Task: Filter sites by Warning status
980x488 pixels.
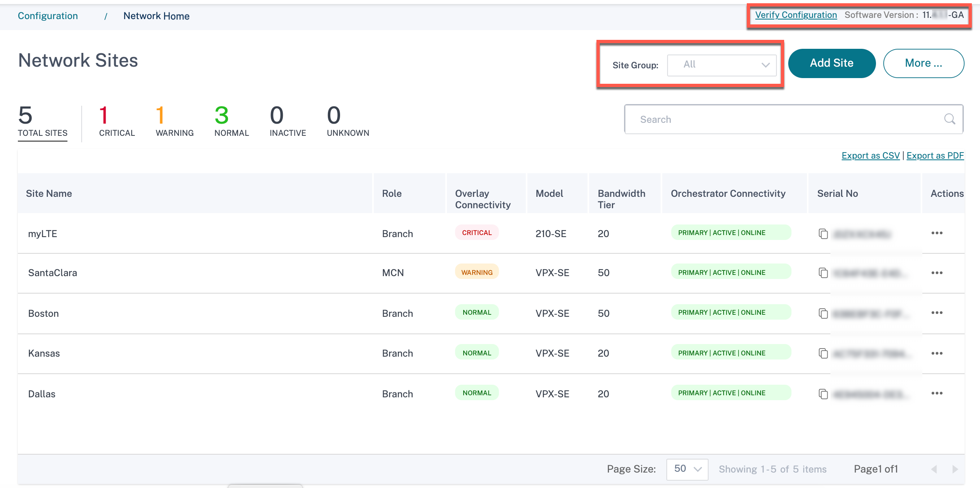Action: point(175,122)
